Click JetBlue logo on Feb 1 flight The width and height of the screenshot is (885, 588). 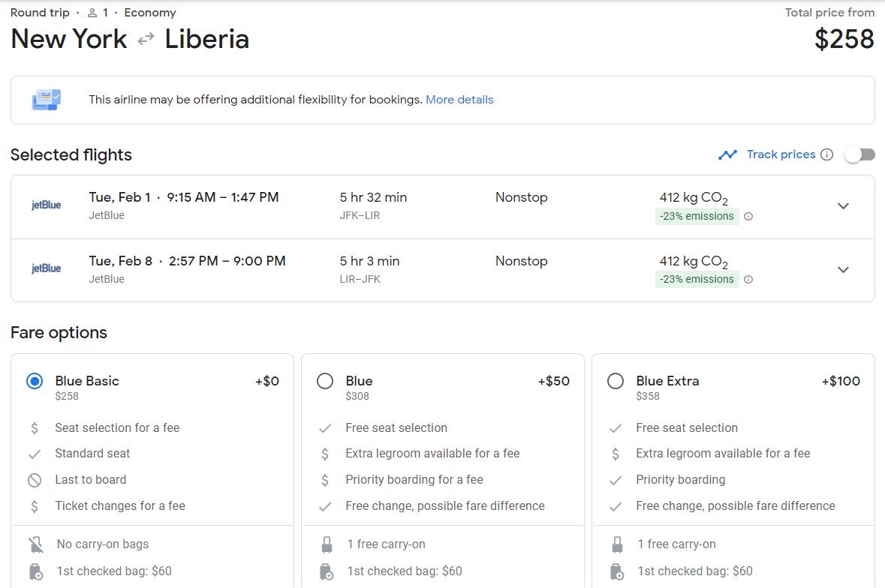coord(47,205)
